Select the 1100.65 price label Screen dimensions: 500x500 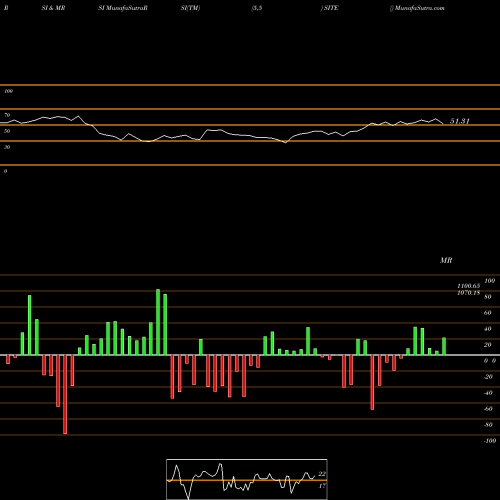pyautogui.click(x=469, y=286)
